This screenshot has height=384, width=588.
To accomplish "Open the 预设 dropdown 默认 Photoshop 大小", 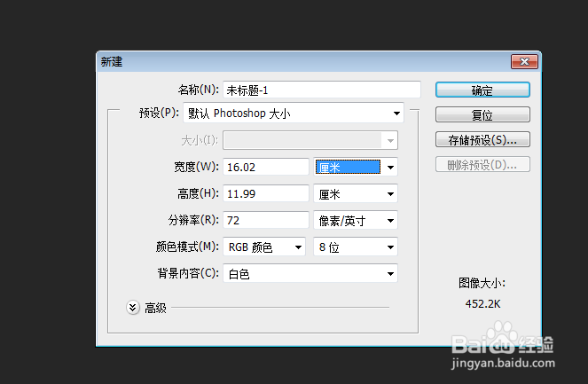I will [294, 114].
